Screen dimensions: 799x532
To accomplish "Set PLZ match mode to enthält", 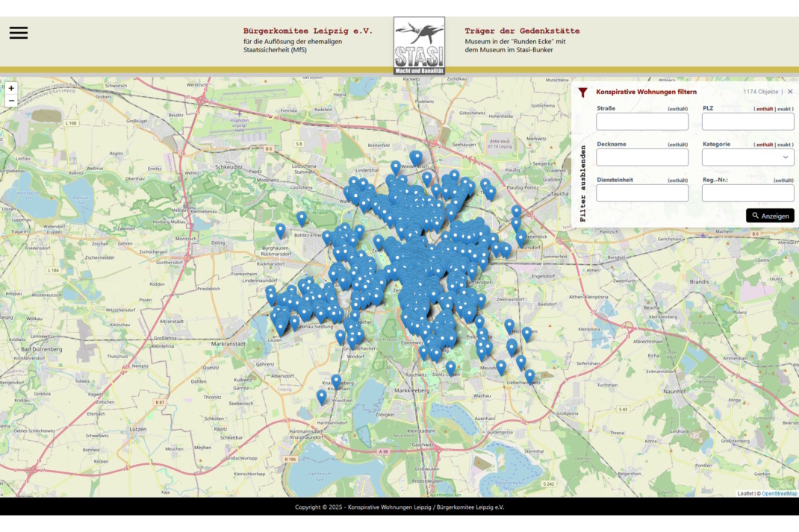I will [x=764, y=109].
